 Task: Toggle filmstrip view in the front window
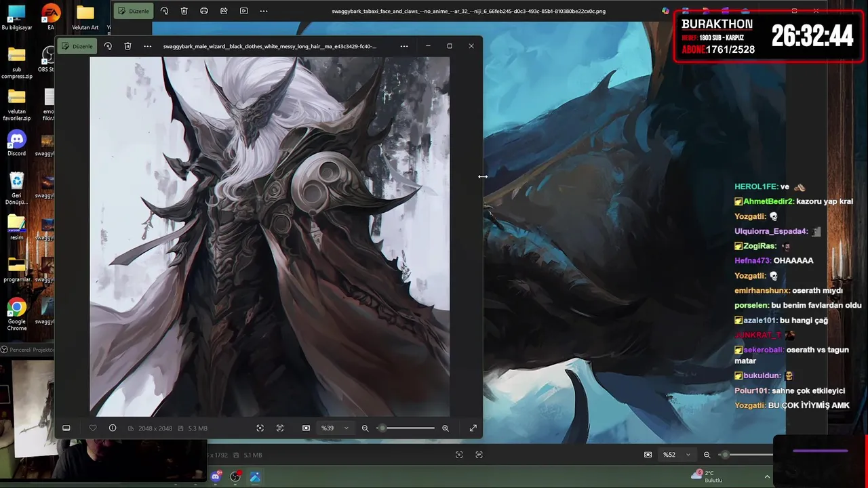(66, 428)
